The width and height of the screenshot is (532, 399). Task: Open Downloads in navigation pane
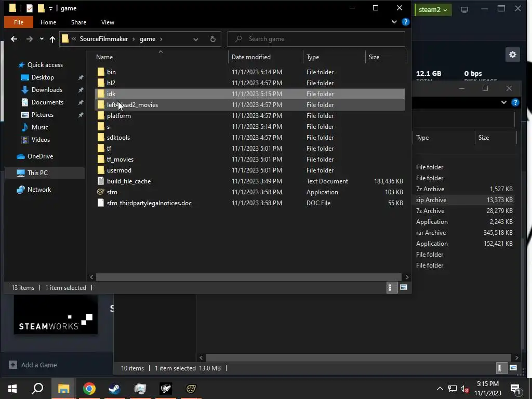47,90
